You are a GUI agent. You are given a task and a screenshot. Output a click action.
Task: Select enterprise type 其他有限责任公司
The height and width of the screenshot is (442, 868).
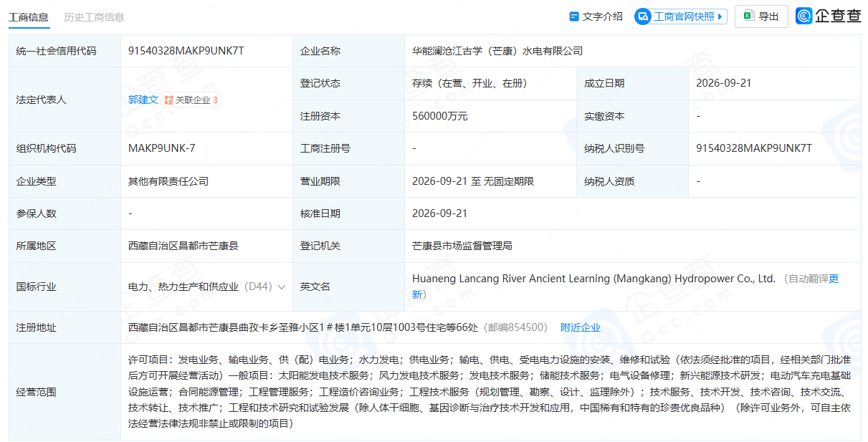pyautogui.click(x=168, y=181)
